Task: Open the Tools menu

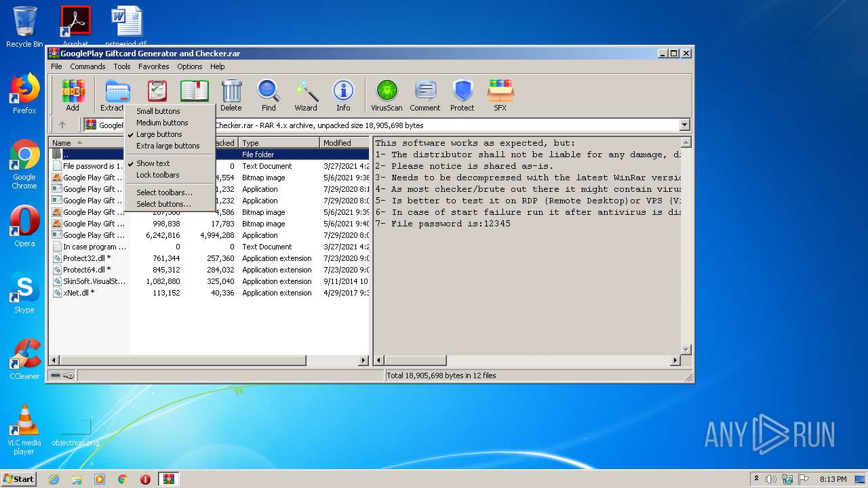Action: (x=122, y=66)
